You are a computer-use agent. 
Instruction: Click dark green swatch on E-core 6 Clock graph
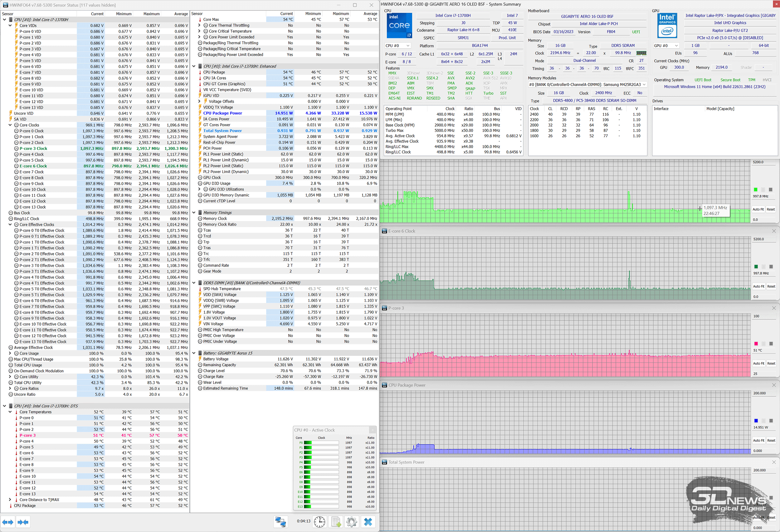click(x=756, y=267)
